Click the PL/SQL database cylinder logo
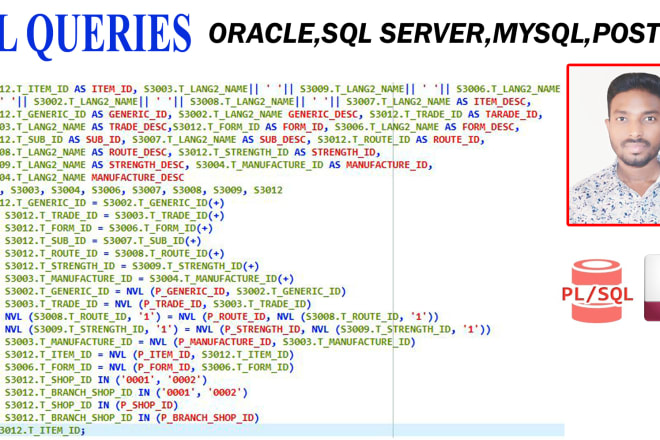 (597, 291)
